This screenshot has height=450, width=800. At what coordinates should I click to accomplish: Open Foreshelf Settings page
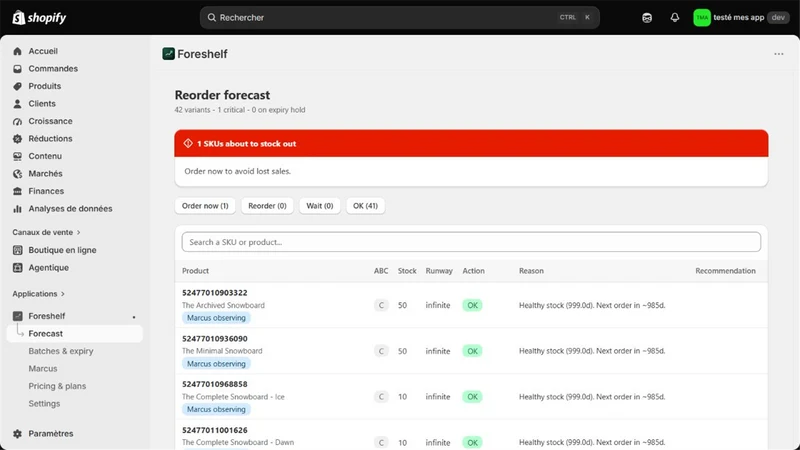click(44, 404)
